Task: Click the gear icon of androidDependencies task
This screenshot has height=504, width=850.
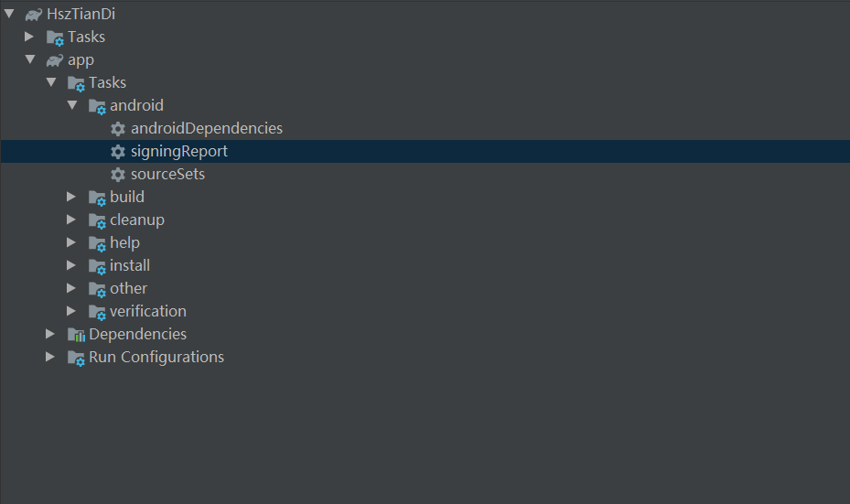Action: 118,128
